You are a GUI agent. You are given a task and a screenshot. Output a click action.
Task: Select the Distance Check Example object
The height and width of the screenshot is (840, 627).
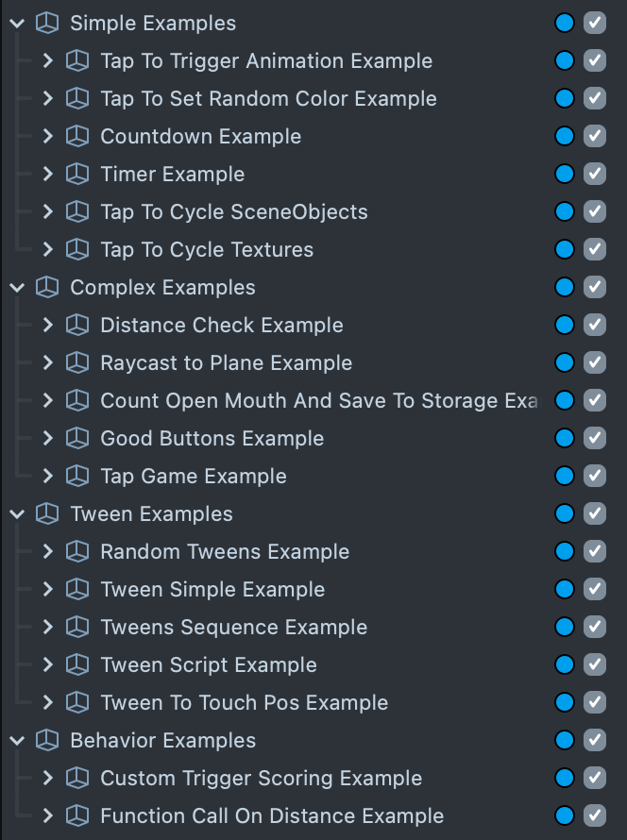tap(221, 325)
